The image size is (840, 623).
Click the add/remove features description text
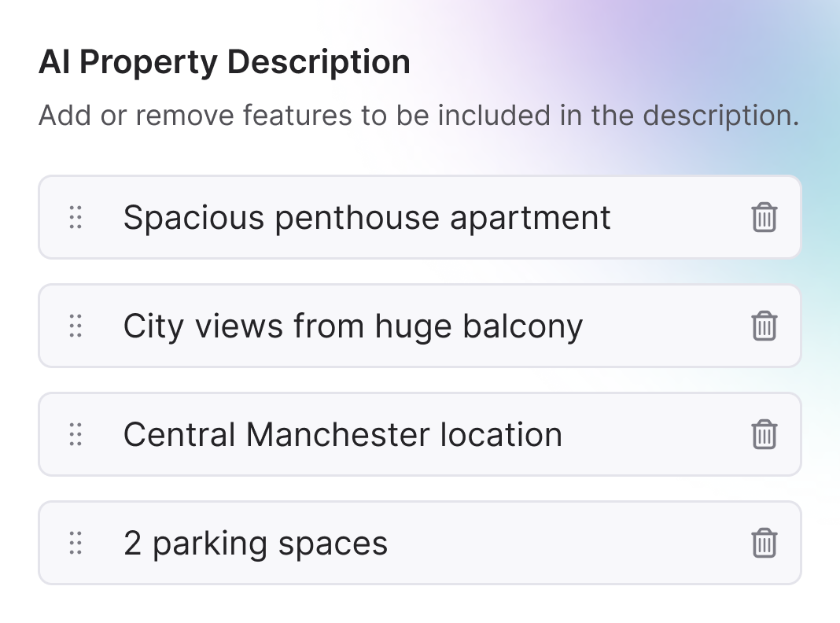419,115
